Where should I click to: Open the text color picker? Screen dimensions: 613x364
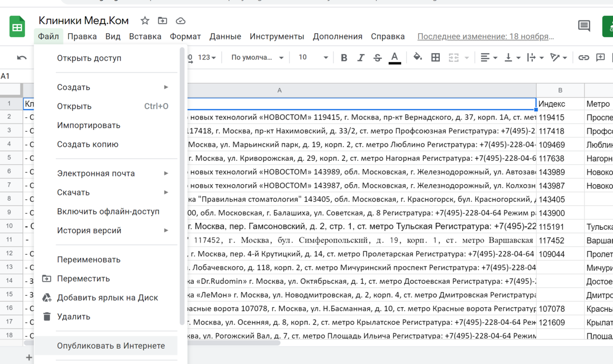[x=394, y=58]
